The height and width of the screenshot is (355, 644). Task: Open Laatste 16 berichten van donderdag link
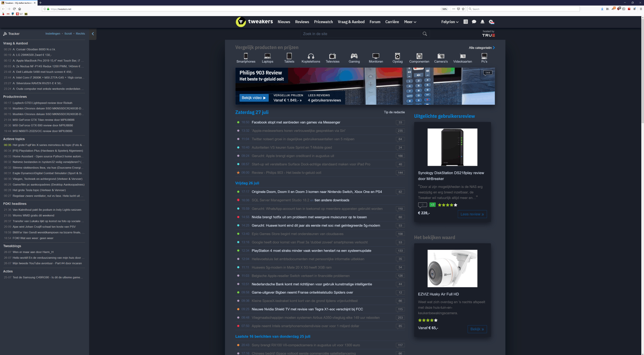point(273,337)
